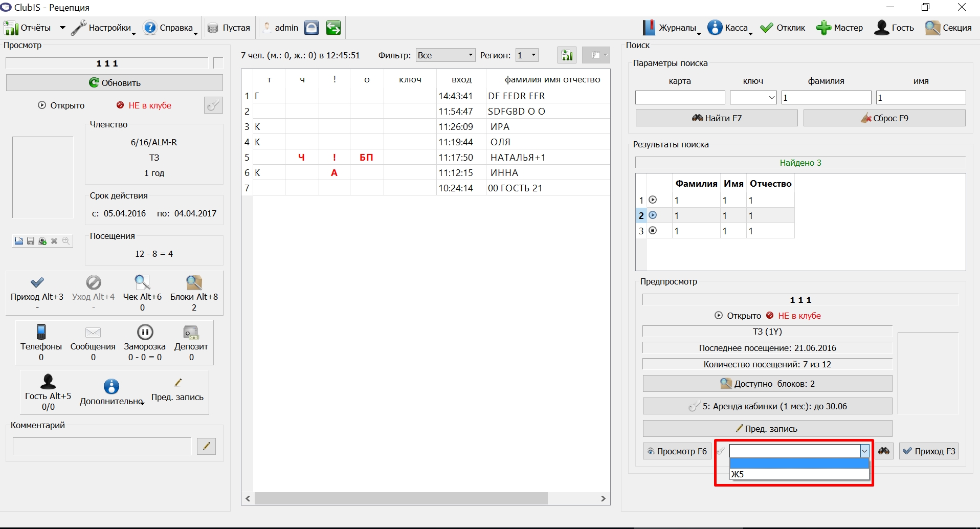Open the Секция toolbar item

pyautogui.click(x=948, y=28)
